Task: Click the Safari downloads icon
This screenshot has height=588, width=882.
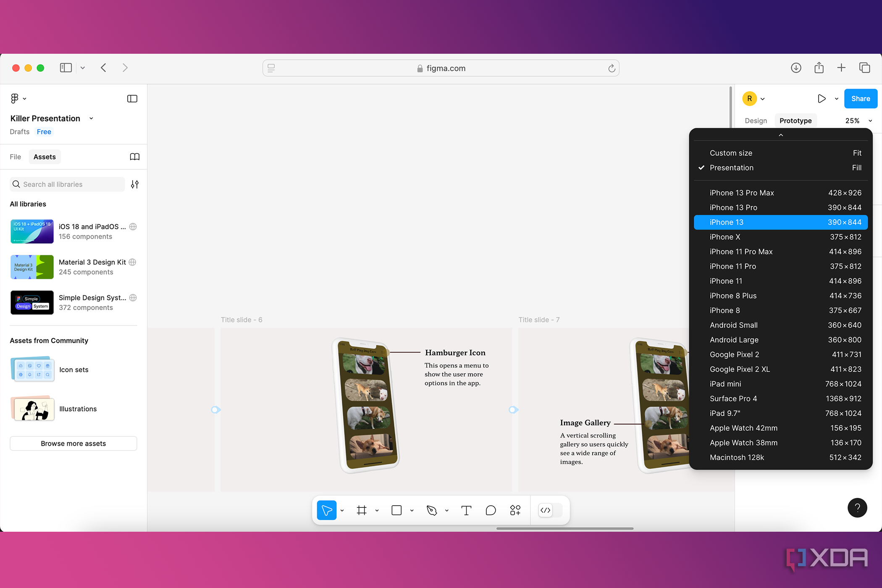Action: point(796,68)
